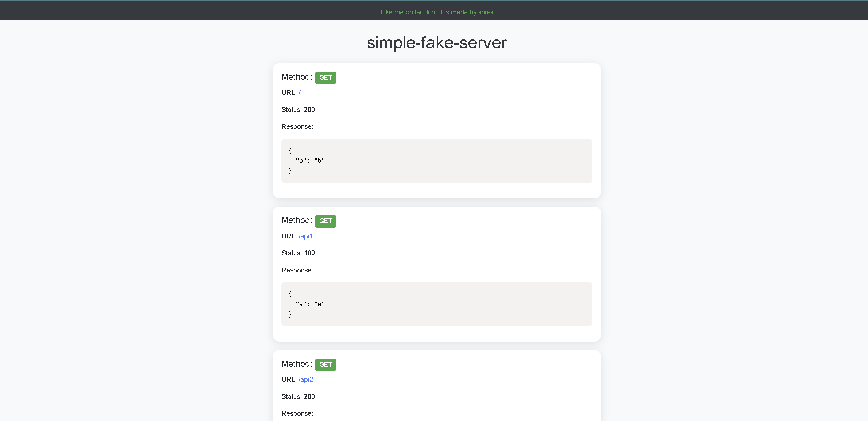The image size is (868, 421).
Task: Click the Method label in the first card
Action: [x=296, y=77]
